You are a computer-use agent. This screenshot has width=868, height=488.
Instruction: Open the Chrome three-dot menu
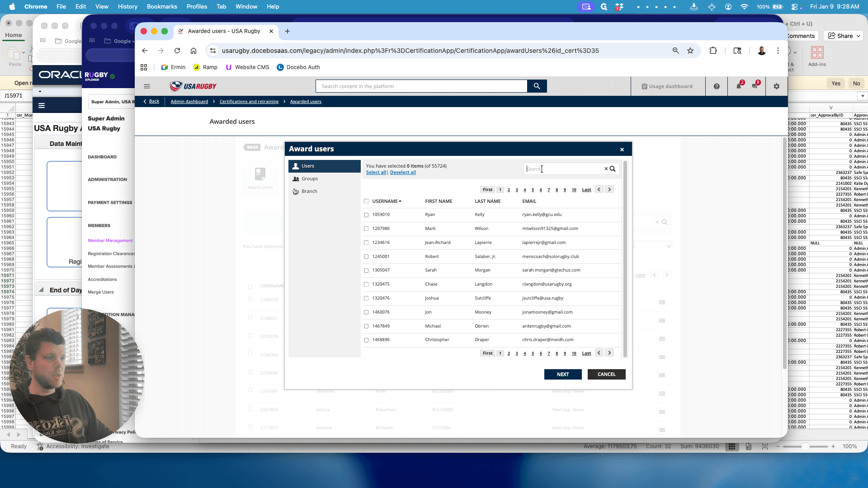coord(778,51)
